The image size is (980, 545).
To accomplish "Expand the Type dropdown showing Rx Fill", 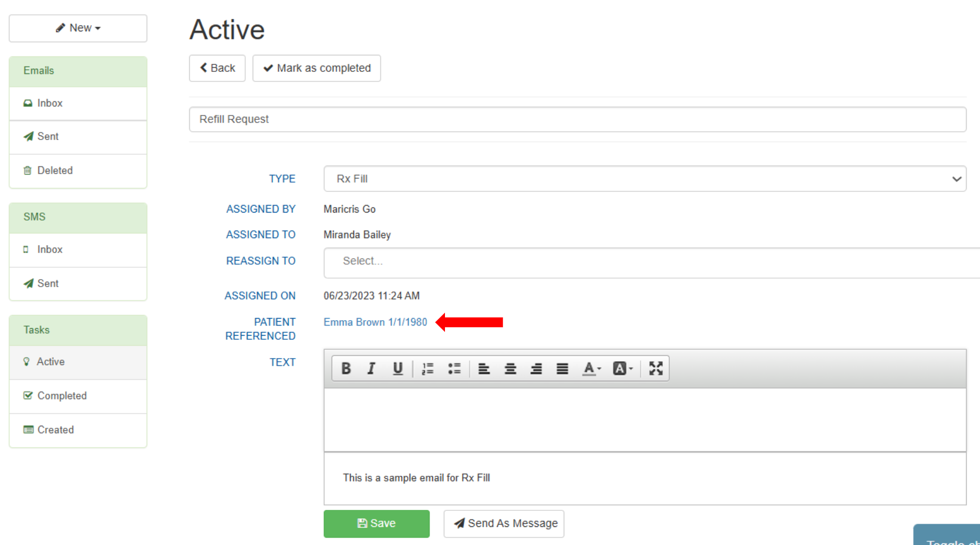I will pos(644,178).
